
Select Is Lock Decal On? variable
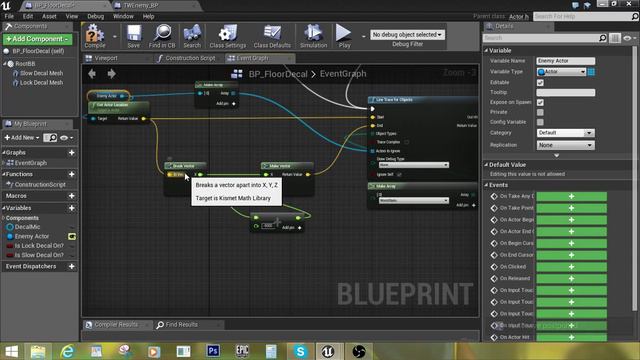point(39,246)
